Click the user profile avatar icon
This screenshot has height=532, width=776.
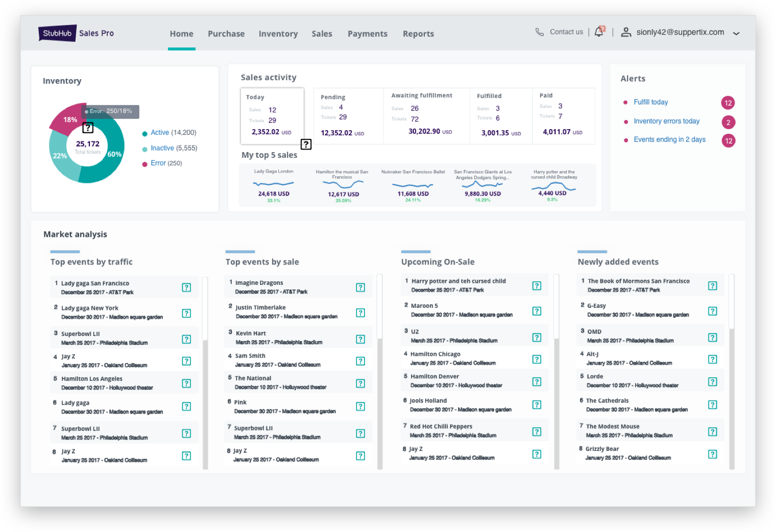tap(625, 32)
